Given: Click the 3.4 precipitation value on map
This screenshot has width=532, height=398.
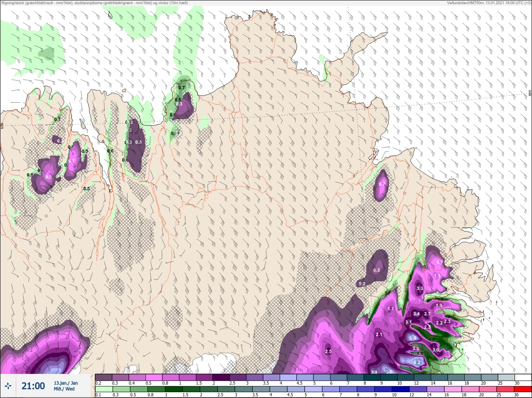Looking at the screenshot, I should 416,314.
